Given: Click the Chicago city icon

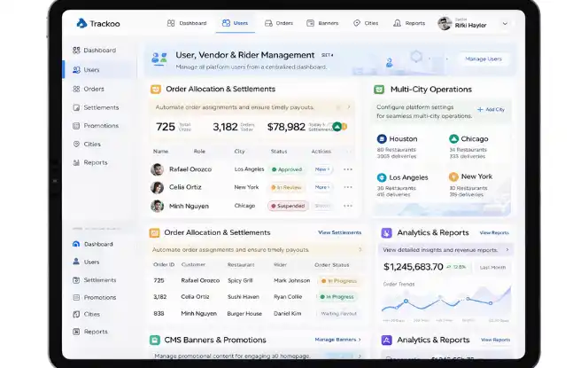Looking at the screenshot, I should click(x=453, y=139).
